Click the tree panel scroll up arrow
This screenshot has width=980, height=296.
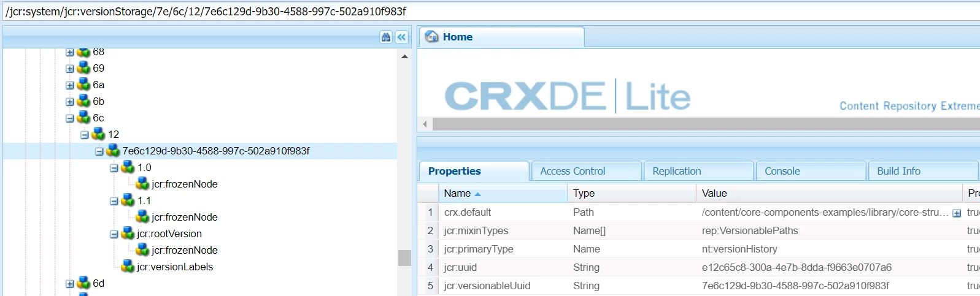click(x=404, y=56)
